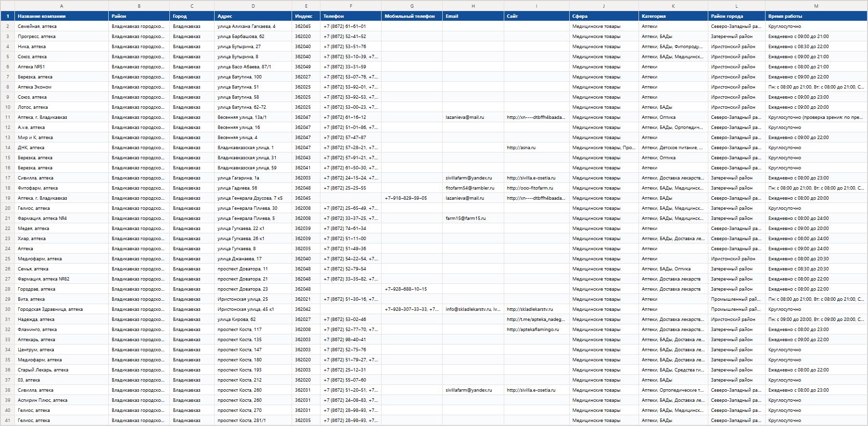Select column D letter header

tap(253, 6)
